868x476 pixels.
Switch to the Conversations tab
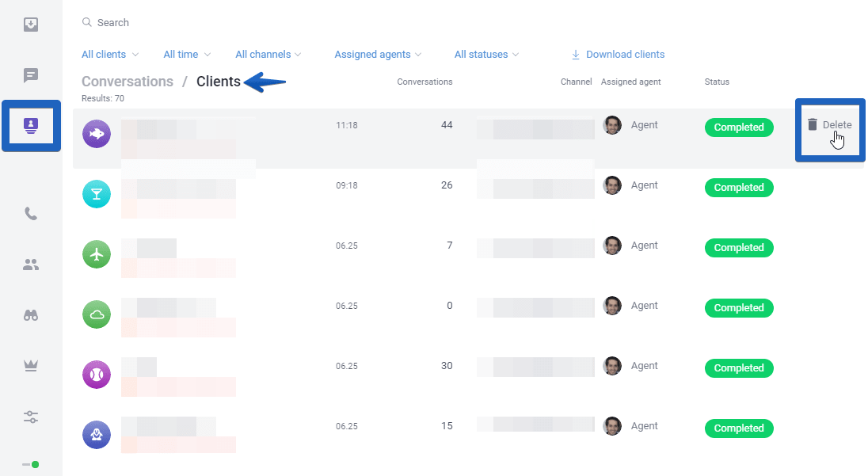(x=128, y=82)
